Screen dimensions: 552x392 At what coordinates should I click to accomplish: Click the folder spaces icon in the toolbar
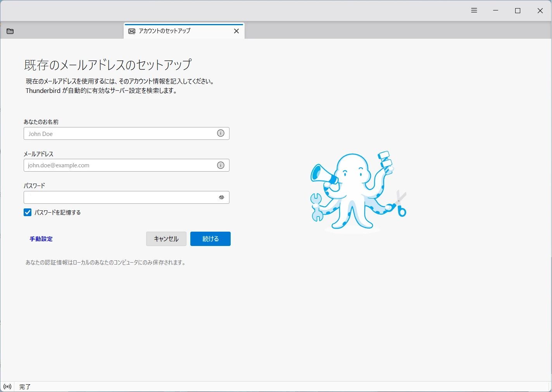coord(10,31)
